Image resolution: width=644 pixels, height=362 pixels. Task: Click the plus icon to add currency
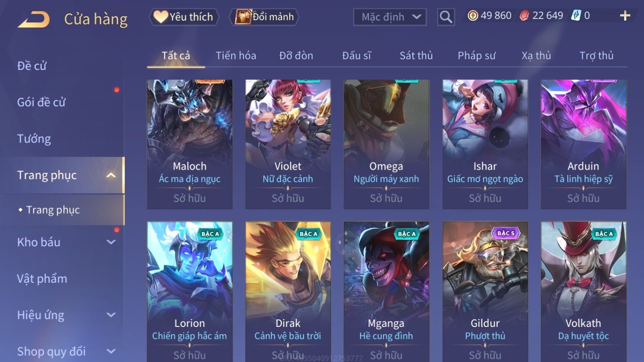click(625, 16)
